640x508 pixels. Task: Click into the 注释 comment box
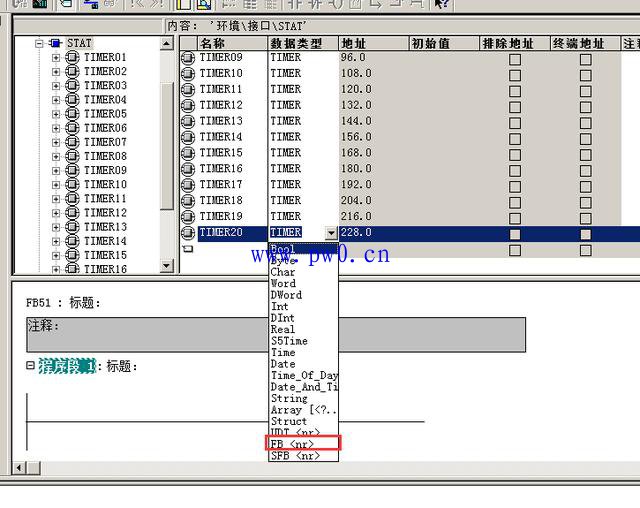[276, 335]
